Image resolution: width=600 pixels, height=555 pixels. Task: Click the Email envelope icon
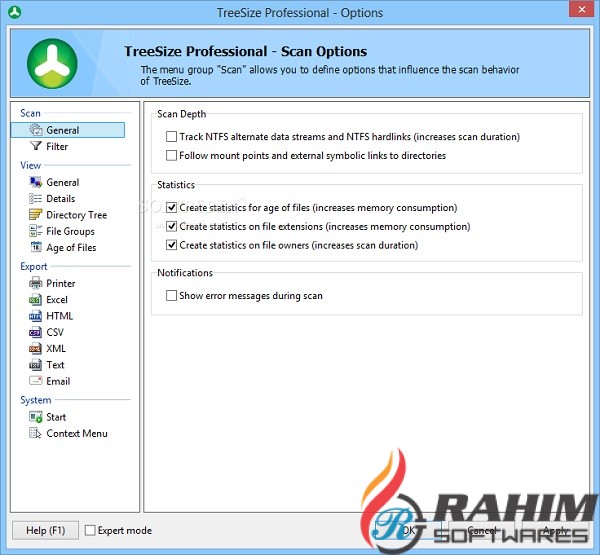coord(36,381)
